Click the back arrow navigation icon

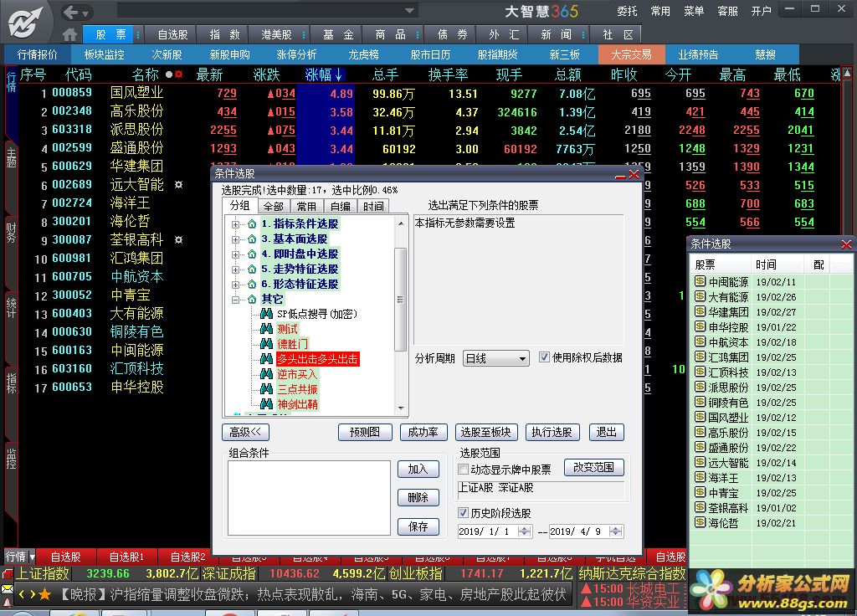click(x=70, y=12)
